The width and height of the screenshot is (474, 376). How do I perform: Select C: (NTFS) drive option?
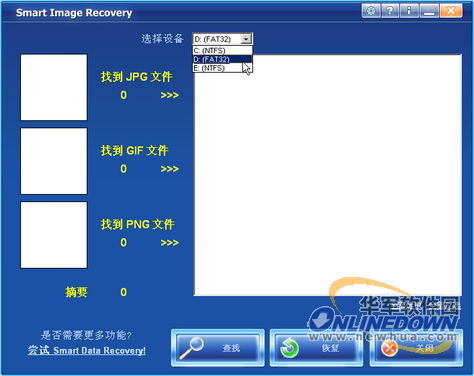tap(222, 51)
